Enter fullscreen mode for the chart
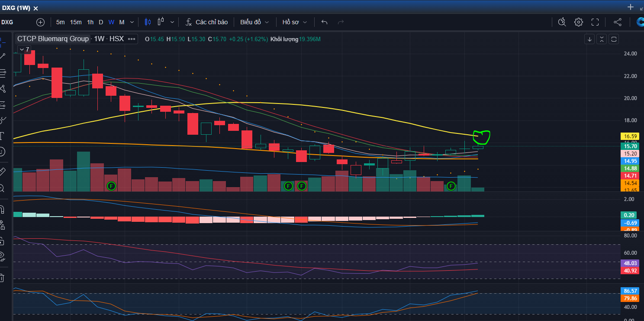Image resolution: width=644 pixels, height=321 pixels. 595,22
